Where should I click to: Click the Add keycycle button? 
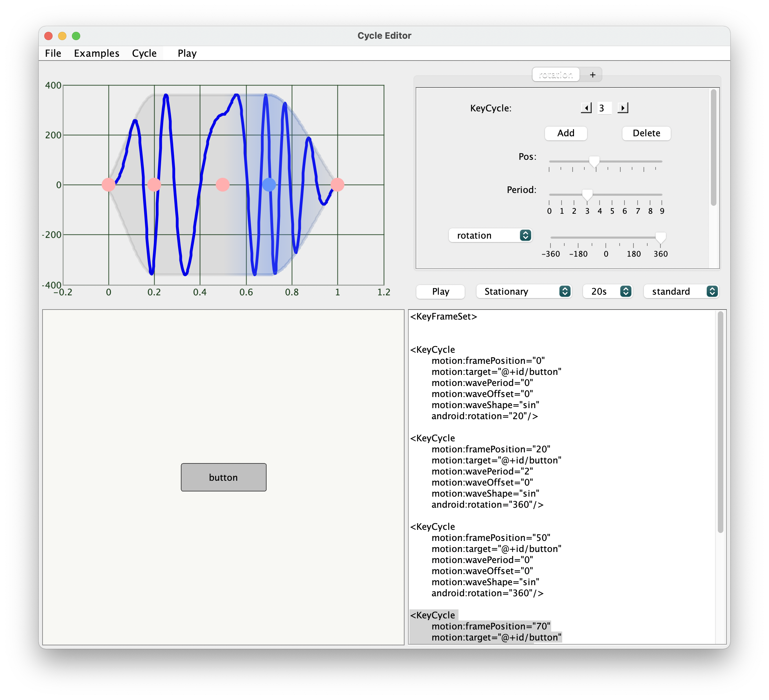(x=566, y=133)
